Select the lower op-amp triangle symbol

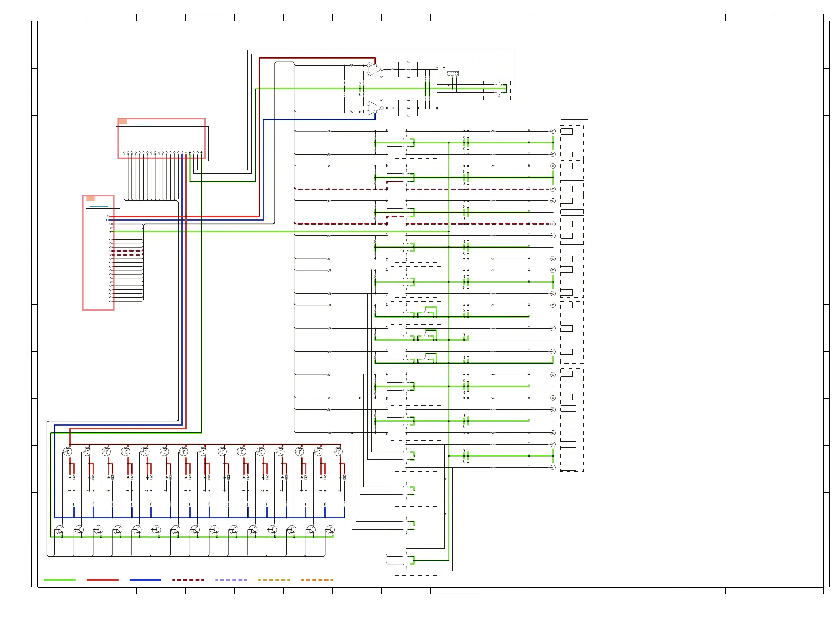[375, 108]
